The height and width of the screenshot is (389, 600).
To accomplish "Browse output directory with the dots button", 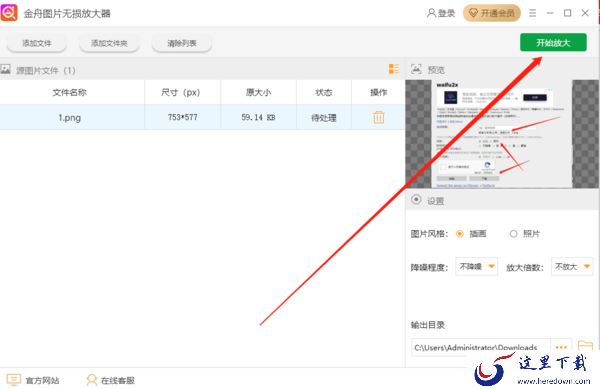I will [561, 347].
